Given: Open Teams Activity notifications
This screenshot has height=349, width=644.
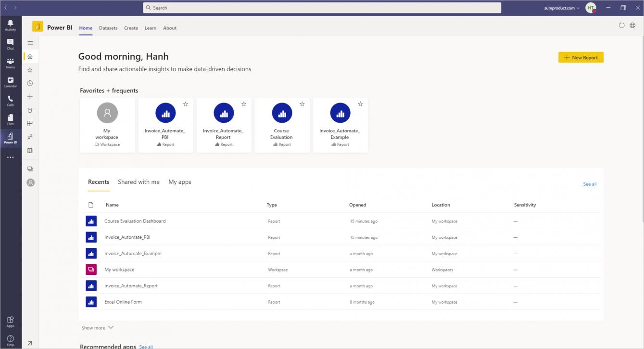Looking at the screenshot, I should coord(10,26).
